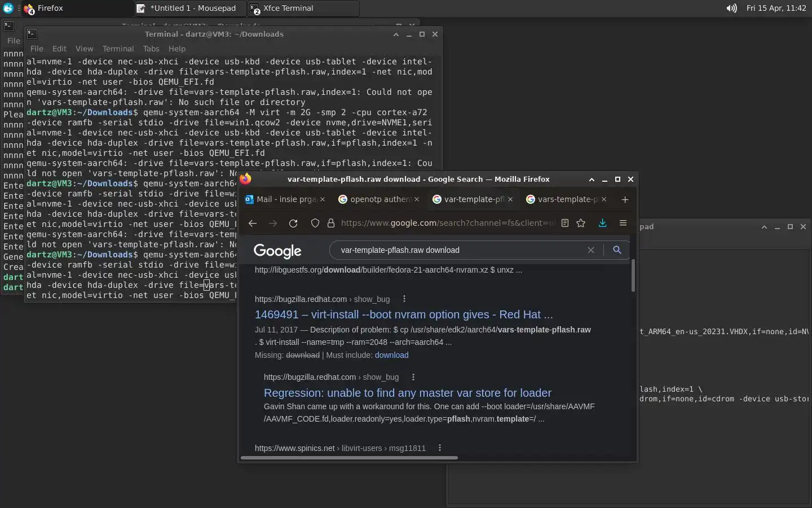Screen dimensions: 812x508
Task: Open the Terminal Tabs menu
Action: [151, 49]
